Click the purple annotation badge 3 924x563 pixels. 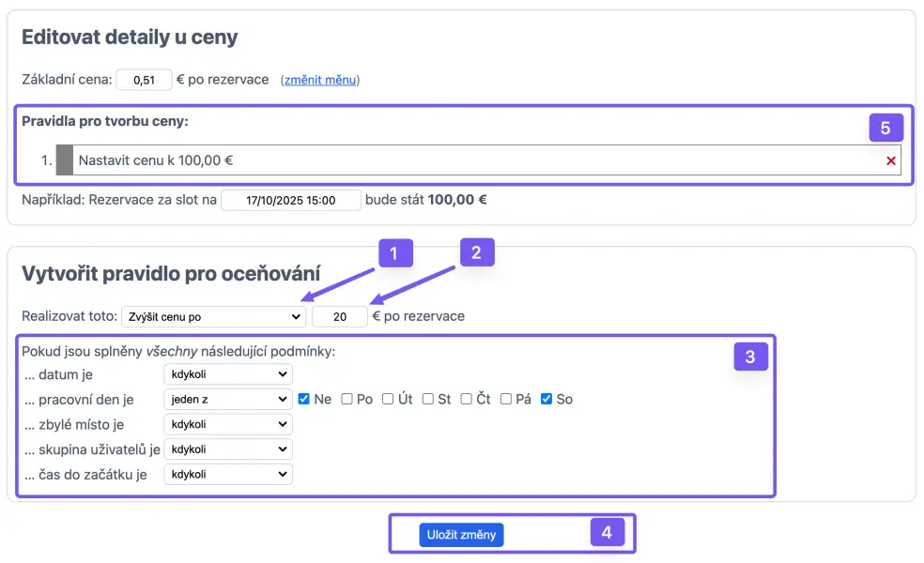click(x=749, y=357)
